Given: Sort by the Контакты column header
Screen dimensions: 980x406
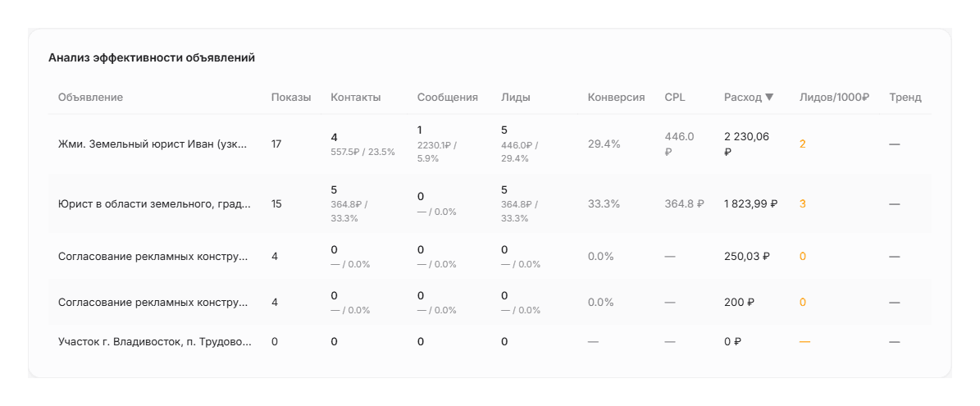Looking at the screenshot, I should coord(355,98).
